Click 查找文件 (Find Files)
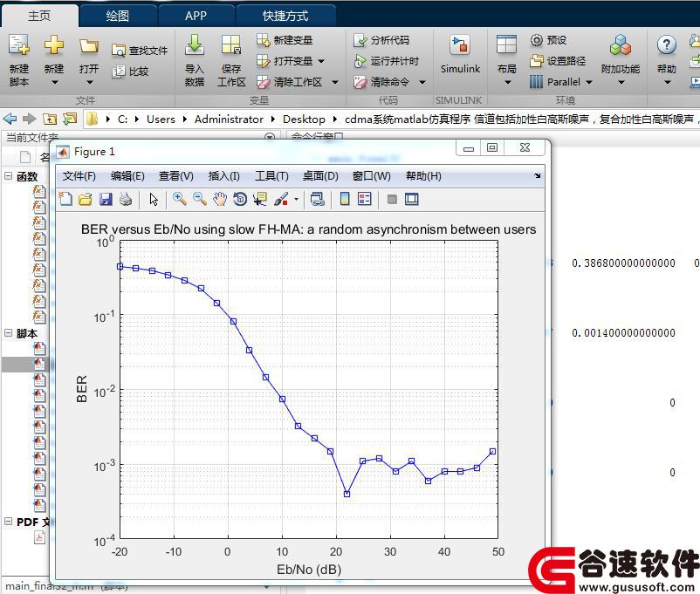The image size is (700, 594). (x=140, y=51)
